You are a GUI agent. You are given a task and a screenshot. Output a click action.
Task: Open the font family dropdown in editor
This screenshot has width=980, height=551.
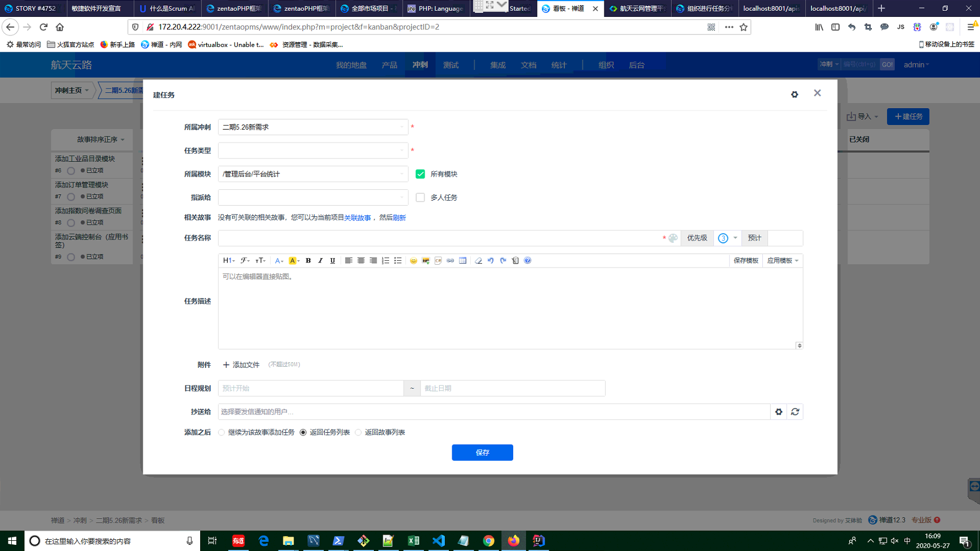point(245,260)
